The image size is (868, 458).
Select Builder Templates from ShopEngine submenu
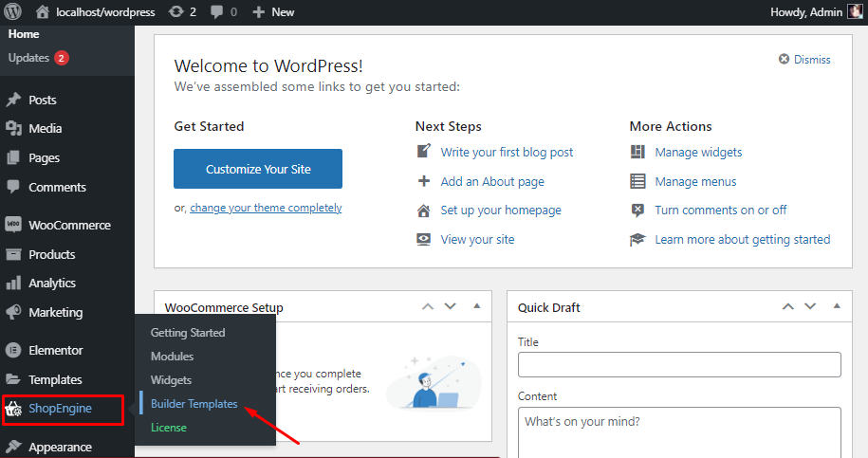pos(194,404)
